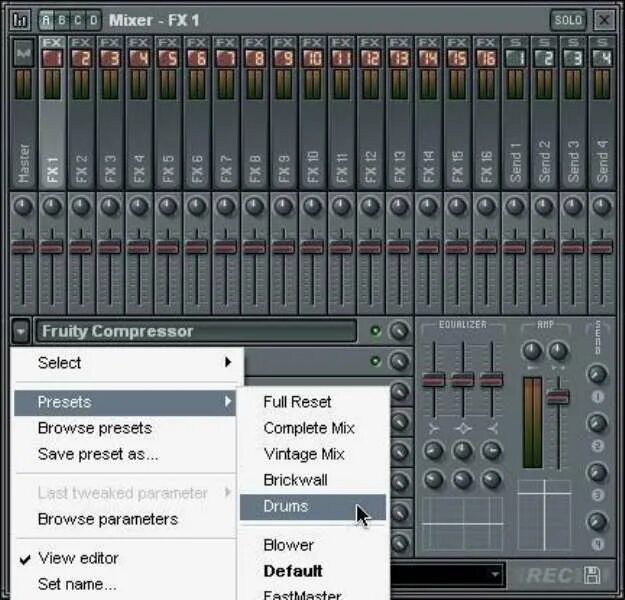Select the FX 3 track number icon
The image size is (625, 600).
point(110,58)
